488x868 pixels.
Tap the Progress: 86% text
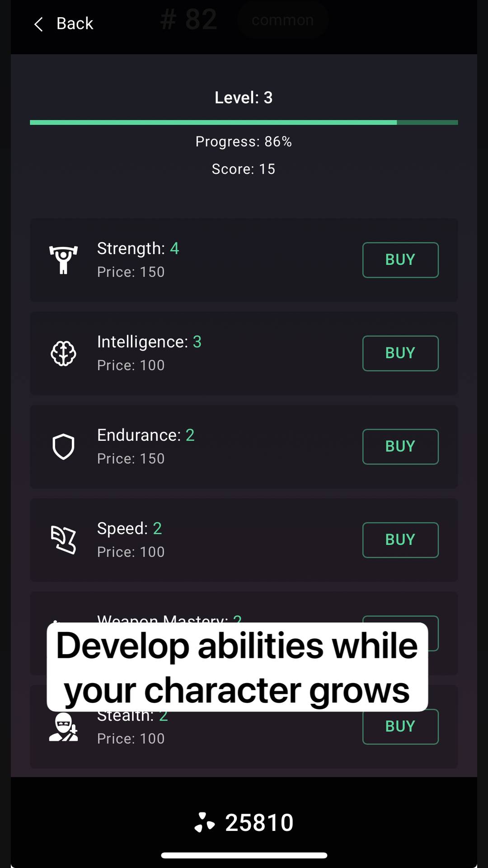pyautogui.click(x=244, y=142)
